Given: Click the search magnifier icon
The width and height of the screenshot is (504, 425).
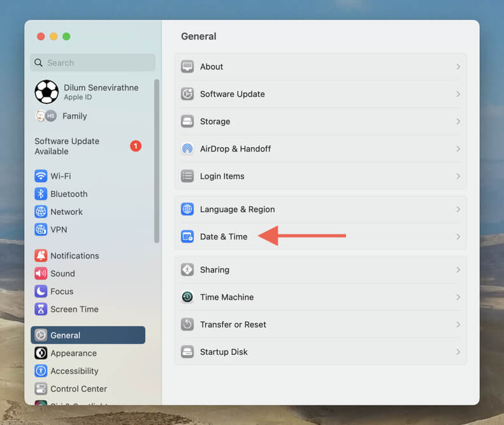Looking at the screenshot, I should (38, 62).
